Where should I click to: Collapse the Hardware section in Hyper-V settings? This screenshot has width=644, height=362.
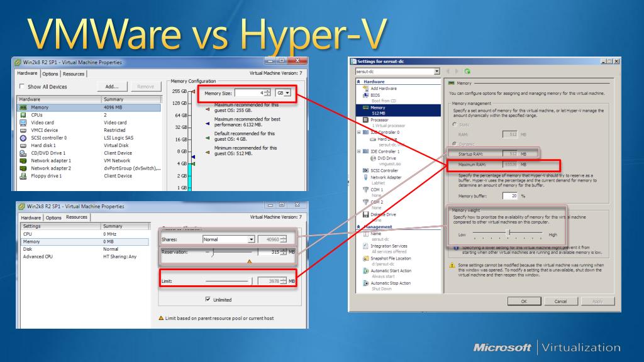click(x=358, y=82)
